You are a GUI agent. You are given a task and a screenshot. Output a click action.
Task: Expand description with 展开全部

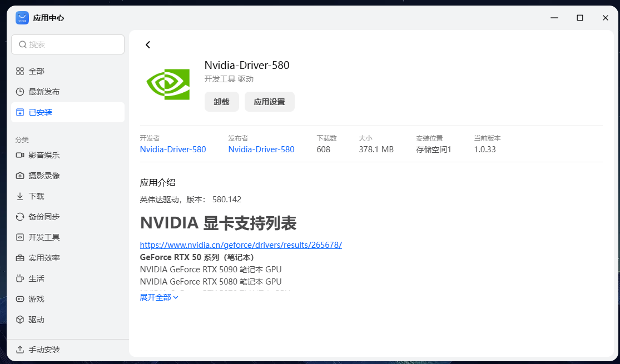pos(159,297)
